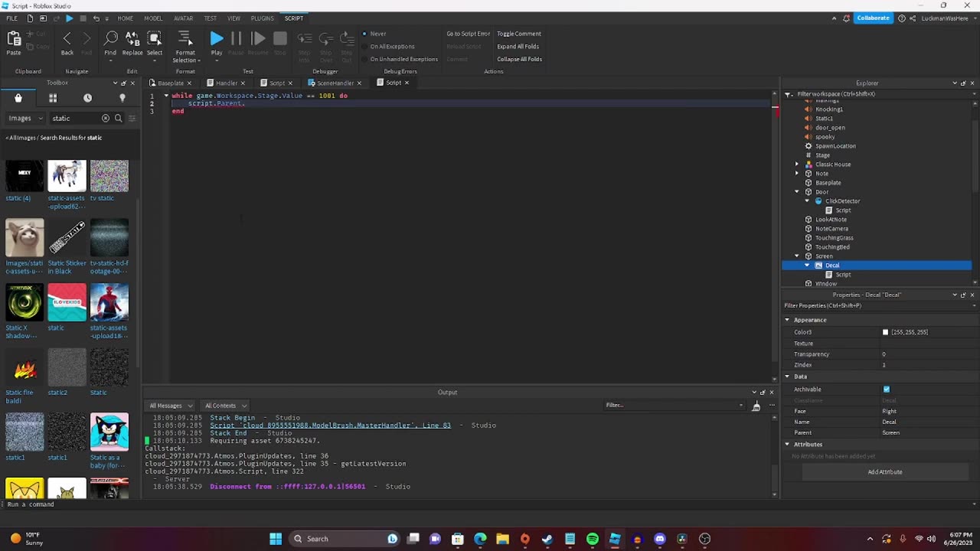Open Toolbox search filter options

pos(132,118)
